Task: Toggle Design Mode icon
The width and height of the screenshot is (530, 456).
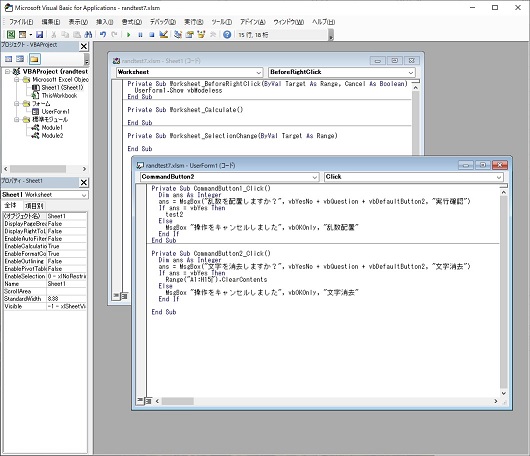Action: pyautogui.click(x=164, y=34)
